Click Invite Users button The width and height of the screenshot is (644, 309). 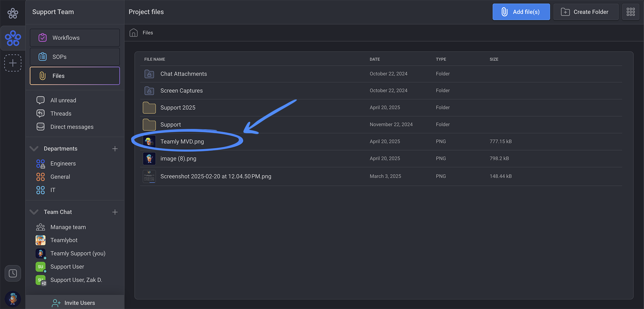coord(75,303)
